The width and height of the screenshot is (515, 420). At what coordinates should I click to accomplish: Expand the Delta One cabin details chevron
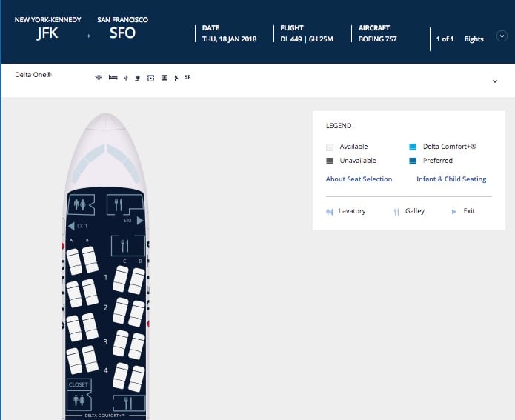click(495, 81)
